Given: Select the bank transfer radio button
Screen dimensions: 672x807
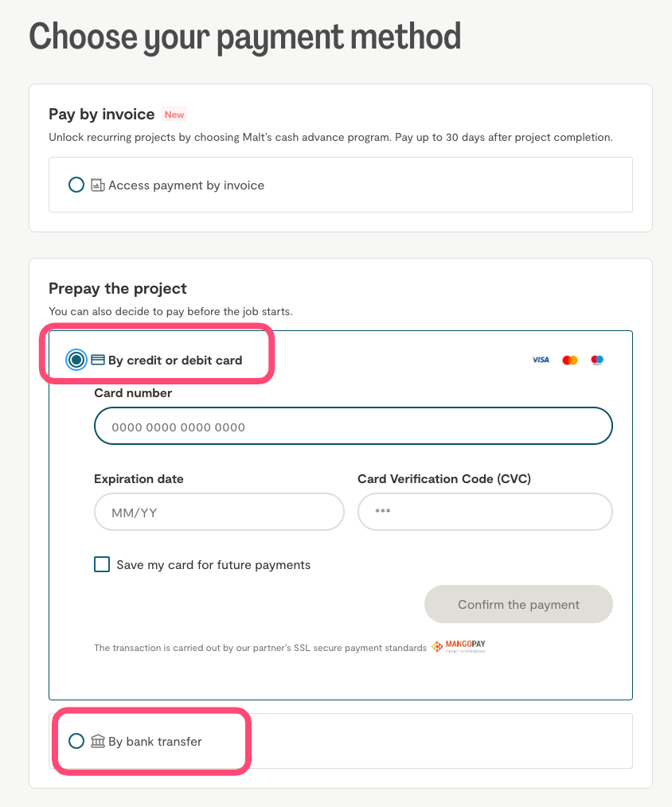Looking at the screenshot, I should pyautogui.click(x=76, y=742).
